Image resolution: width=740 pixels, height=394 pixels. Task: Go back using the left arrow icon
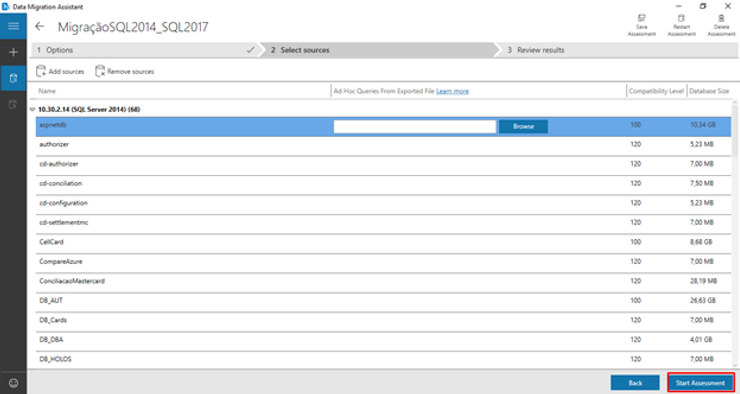40,26
